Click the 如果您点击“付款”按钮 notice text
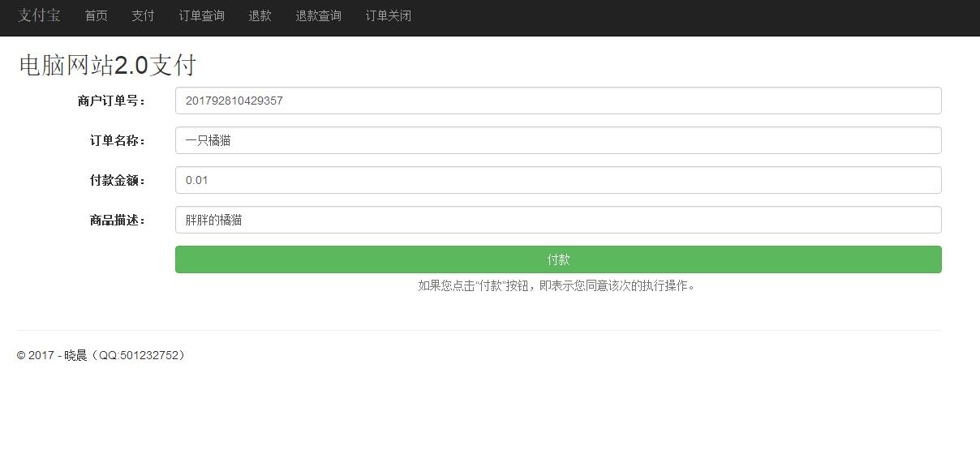The image size is (980, 450). pyautogui.click(x=557, y=285)
